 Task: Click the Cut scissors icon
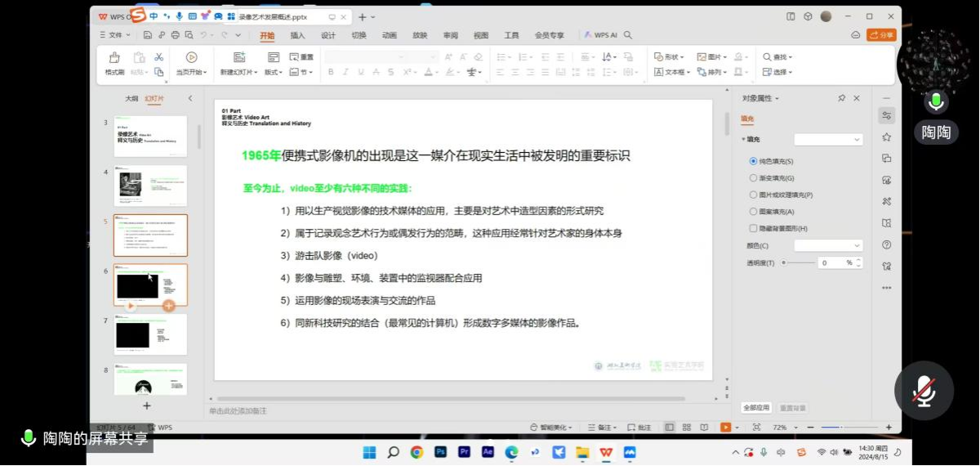tap(158, 57)
